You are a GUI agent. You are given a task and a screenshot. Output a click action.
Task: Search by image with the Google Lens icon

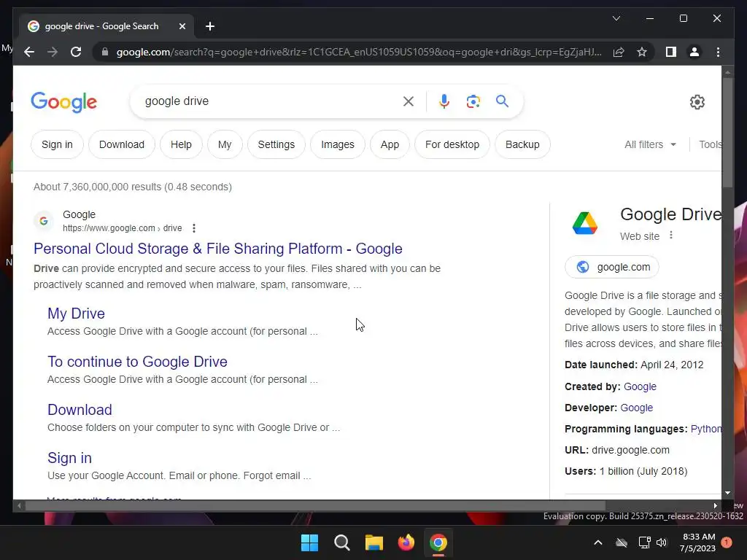point(473,101)
